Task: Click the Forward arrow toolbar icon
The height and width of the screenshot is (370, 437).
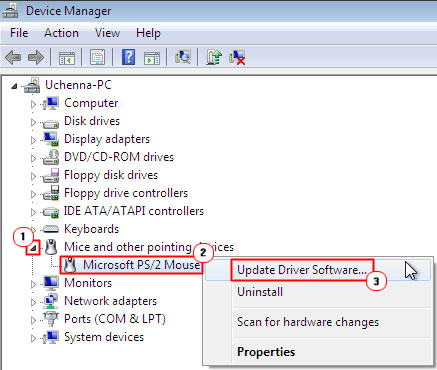Action: click(36, 57)
